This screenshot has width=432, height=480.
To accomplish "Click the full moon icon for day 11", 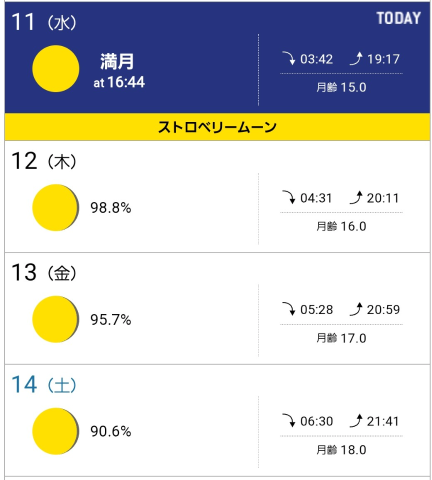I will [56, 69].
